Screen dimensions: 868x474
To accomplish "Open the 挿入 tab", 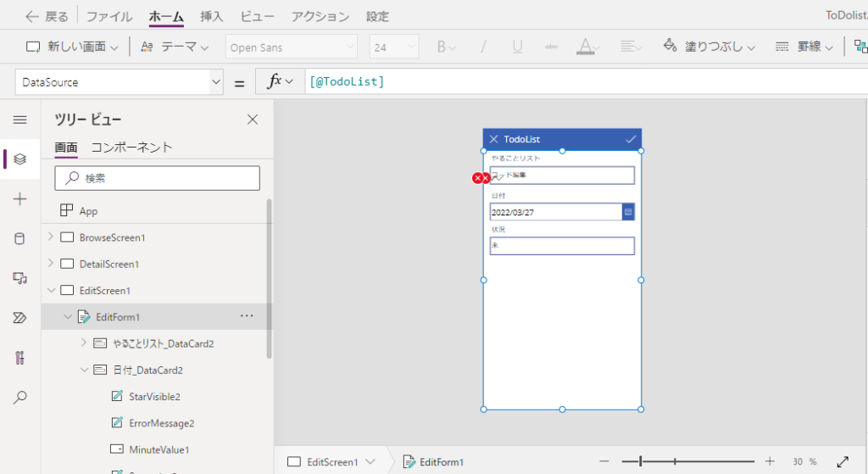I will click(211, 17).
